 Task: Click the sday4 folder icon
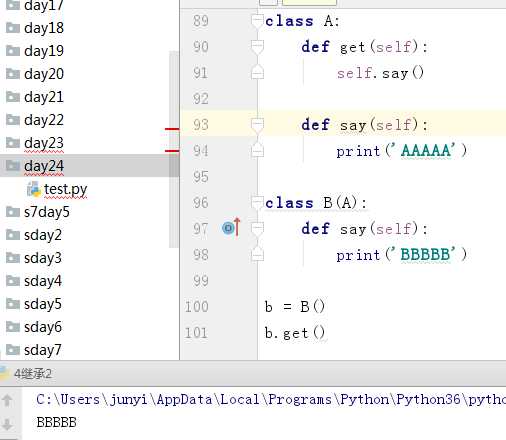pos(13,281)
